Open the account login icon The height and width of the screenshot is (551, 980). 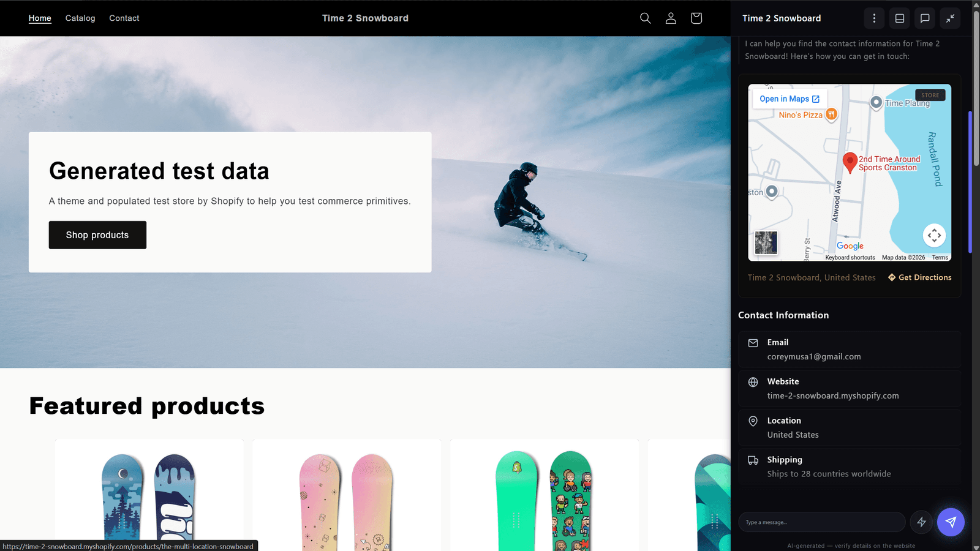click(671, 18)
